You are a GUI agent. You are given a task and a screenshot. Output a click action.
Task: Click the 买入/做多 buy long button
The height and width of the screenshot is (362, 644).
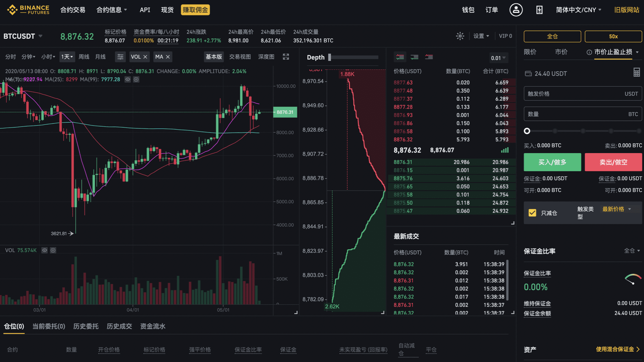[552, 162]
